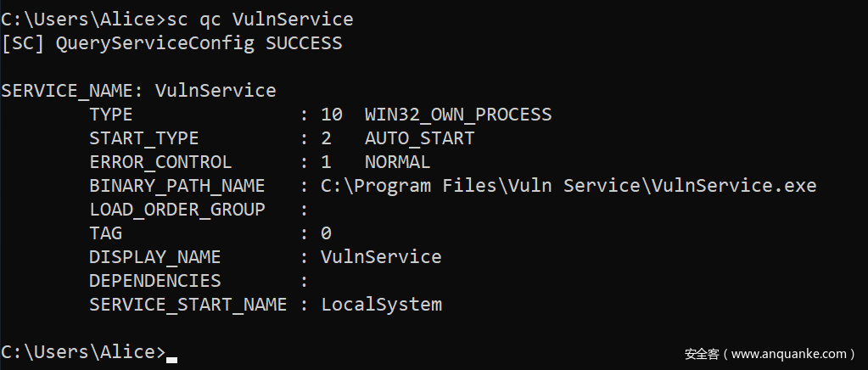868x370 pixels.
Task: Click the TYPE field label
Action: coord(111,114)
